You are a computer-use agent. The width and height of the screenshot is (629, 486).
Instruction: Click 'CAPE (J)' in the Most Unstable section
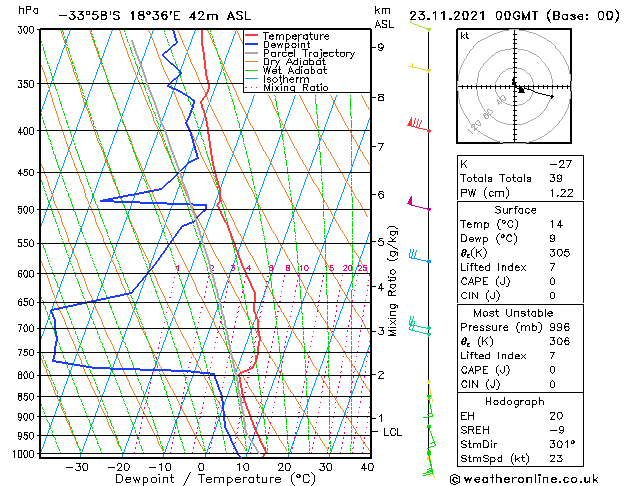(485, 370)
